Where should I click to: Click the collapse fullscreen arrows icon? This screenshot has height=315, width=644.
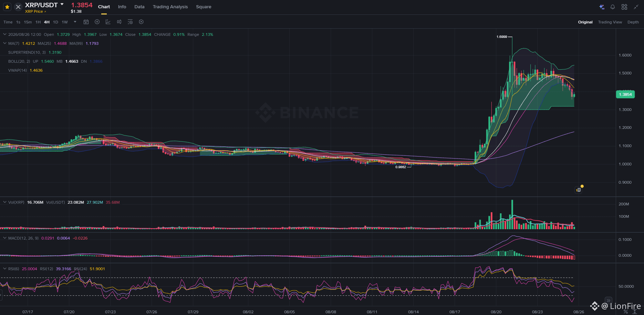[636, 7]
